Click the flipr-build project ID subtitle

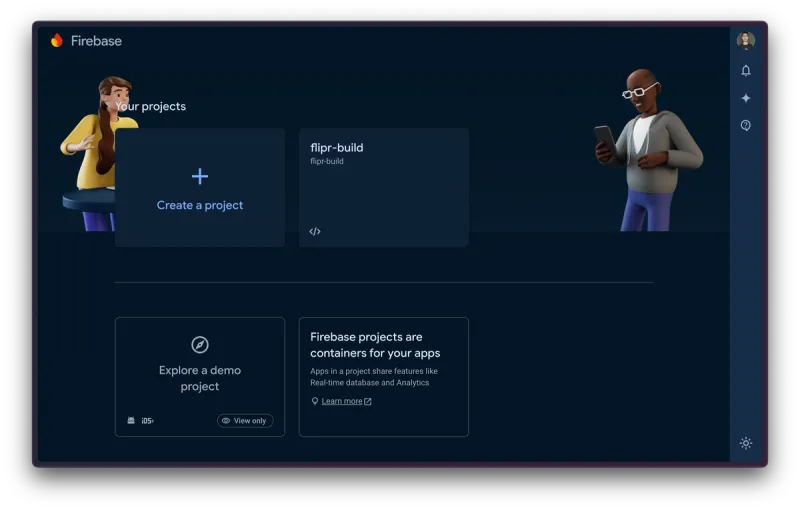pos(327,161)
